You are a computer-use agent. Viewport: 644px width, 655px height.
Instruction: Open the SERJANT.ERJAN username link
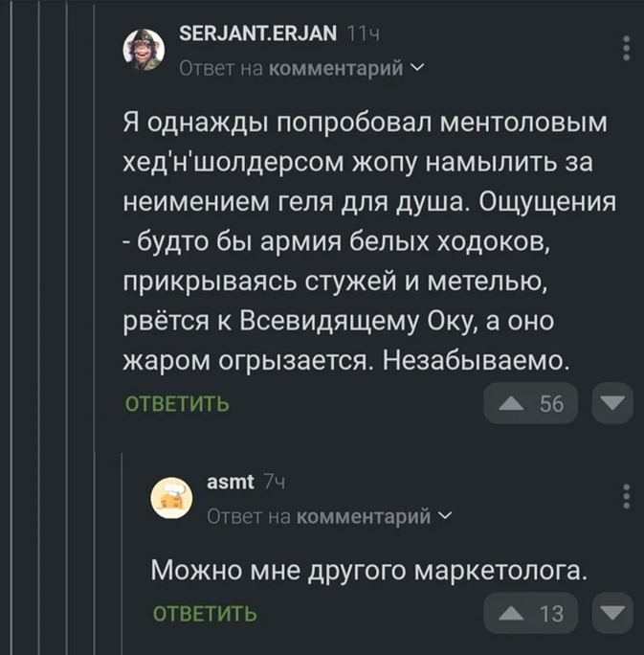pos(258,36)
